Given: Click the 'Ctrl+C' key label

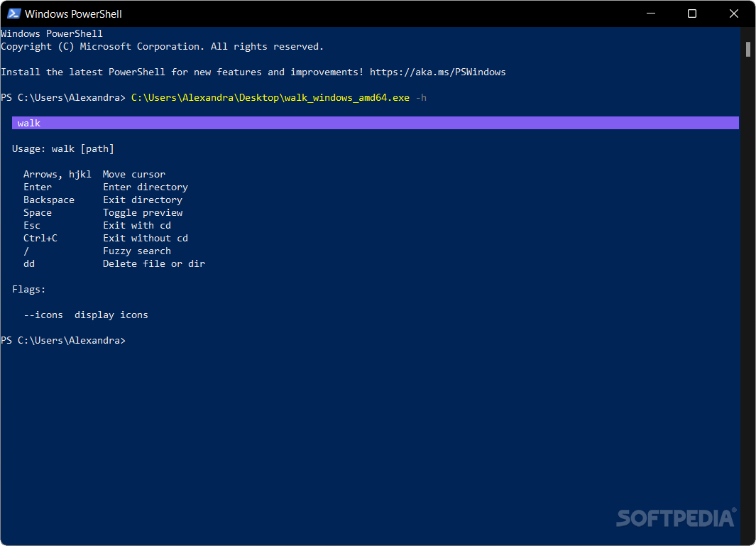Looking at the screenshot, I should pyautogui.click(x=40, y=239).
